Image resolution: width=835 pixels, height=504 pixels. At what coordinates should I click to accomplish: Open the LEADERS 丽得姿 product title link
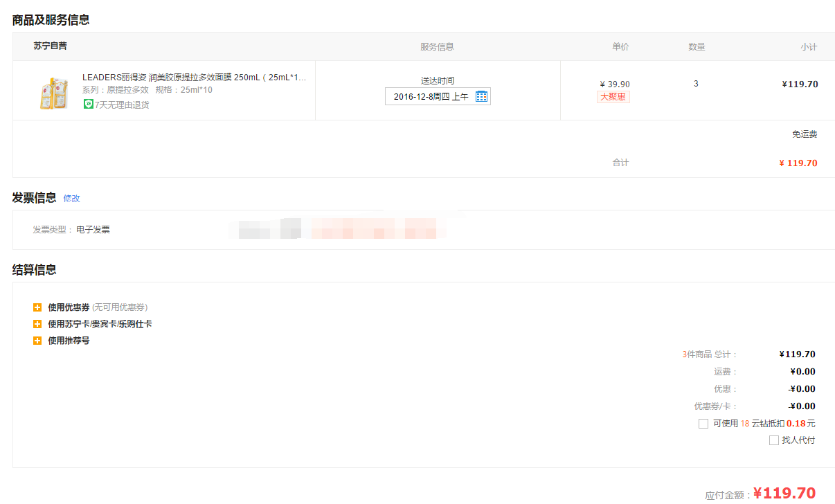pos(194,78)
